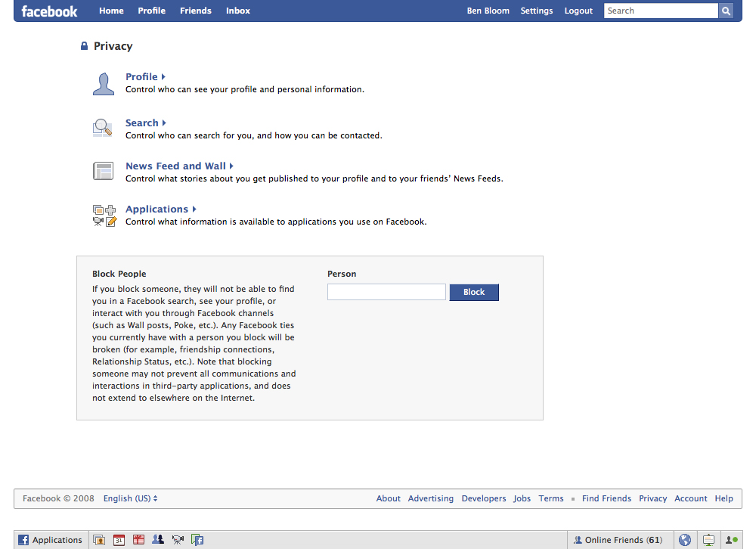Open Settings in the top bar

tap(537, 11)
